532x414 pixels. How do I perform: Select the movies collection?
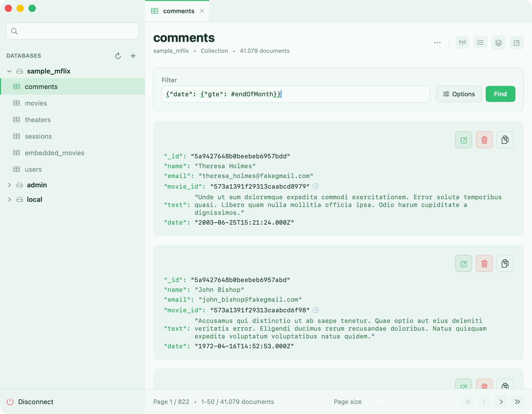coord(36,103)
